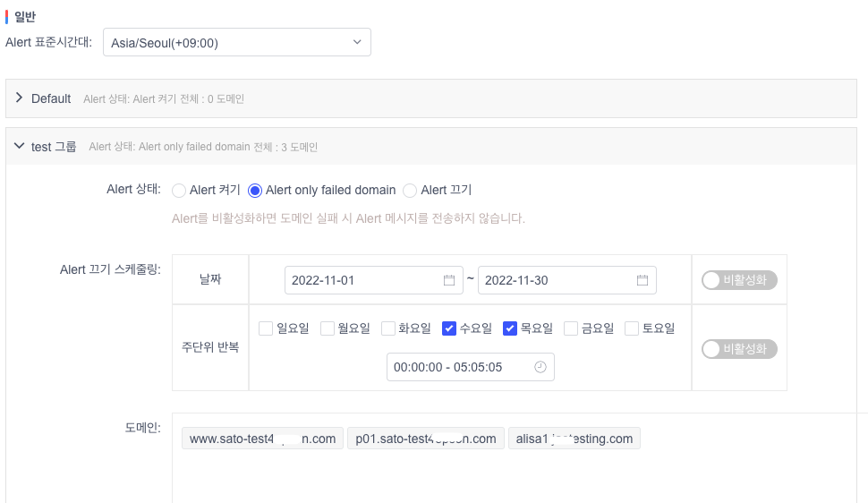
Task: Click the start date field 2022-11-01
Action: (374, 280)
